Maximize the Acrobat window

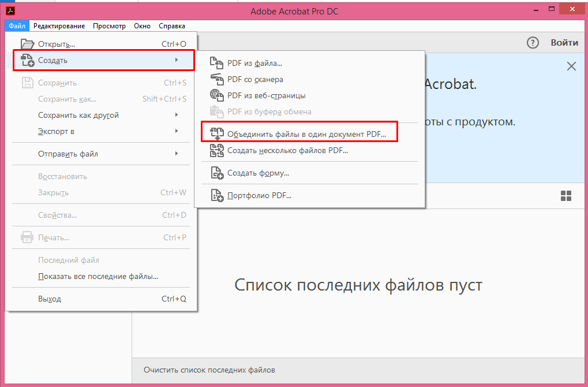[x=552, y=9]
